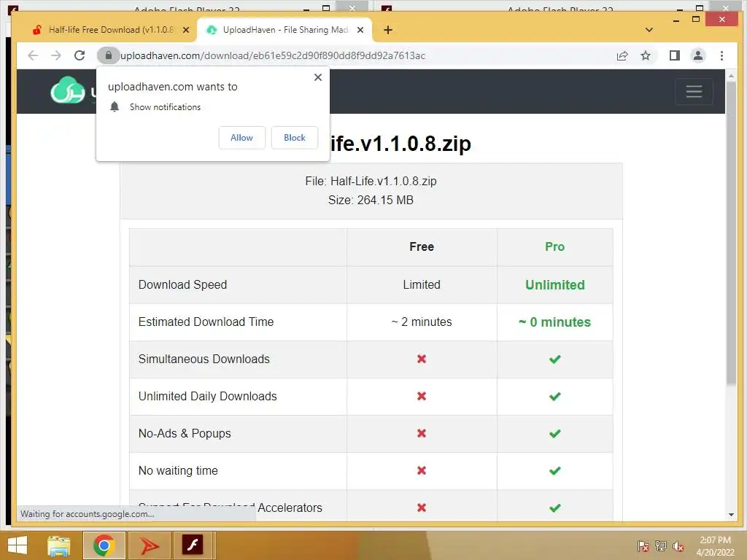Click the muted volume tray icon
The width and height of the screenshot is (747, 560).
[x=678, y=546]
